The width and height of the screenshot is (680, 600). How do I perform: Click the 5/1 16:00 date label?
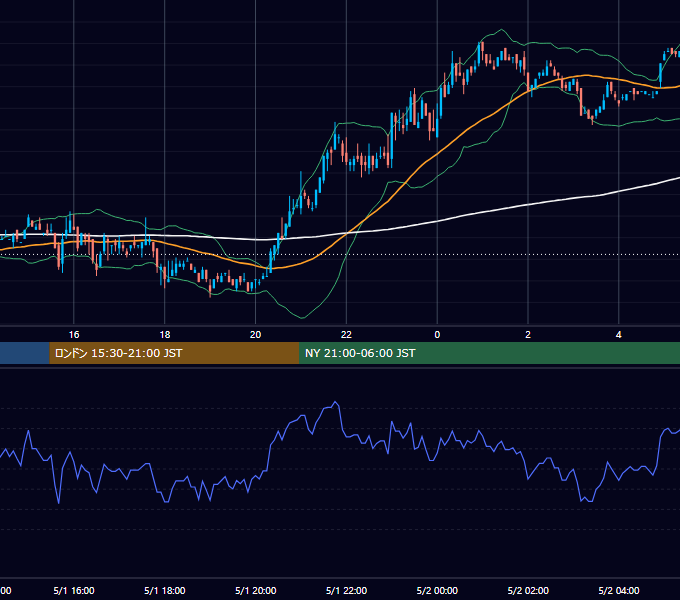74,590
